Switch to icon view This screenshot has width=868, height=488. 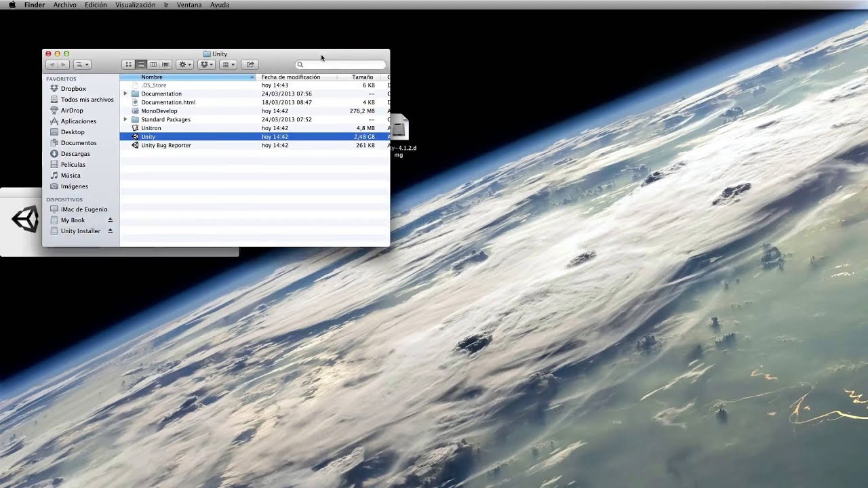(128, 64)
